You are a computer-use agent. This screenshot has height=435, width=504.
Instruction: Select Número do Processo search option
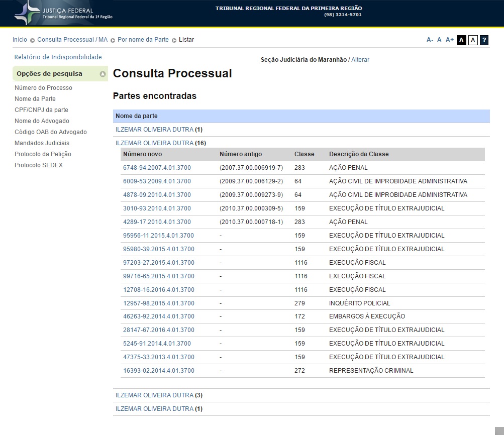tap(43, 88)
